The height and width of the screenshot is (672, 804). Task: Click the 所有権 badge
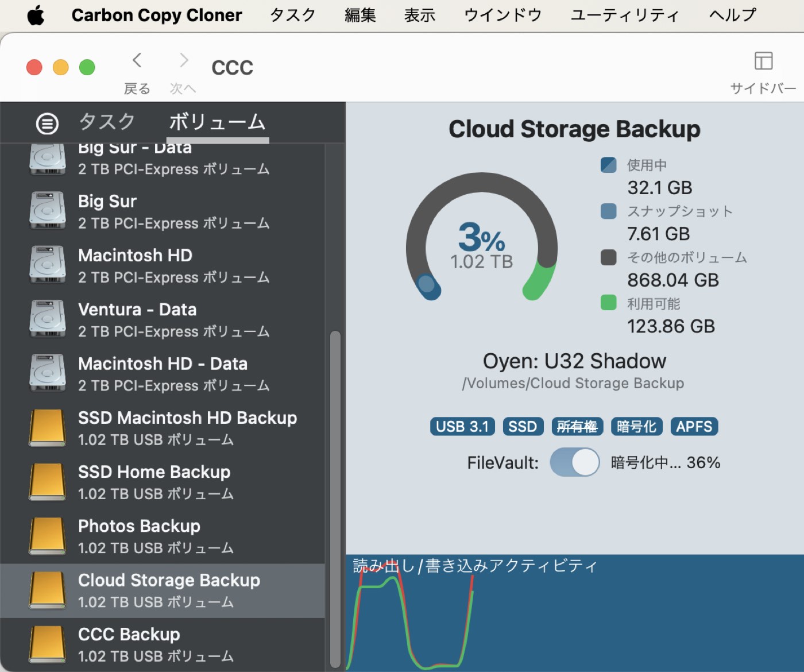(x=577, y=427)
